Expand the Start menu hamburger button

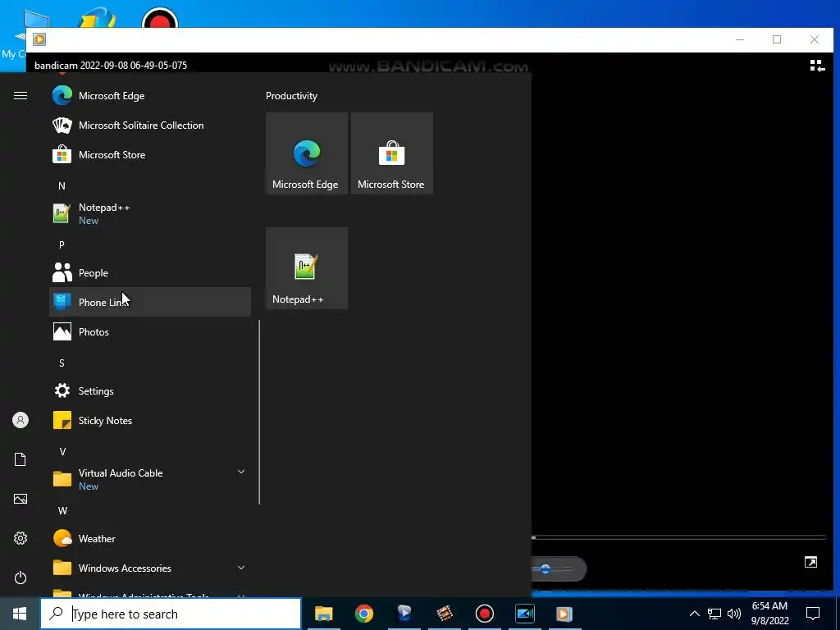coord(21,96)
